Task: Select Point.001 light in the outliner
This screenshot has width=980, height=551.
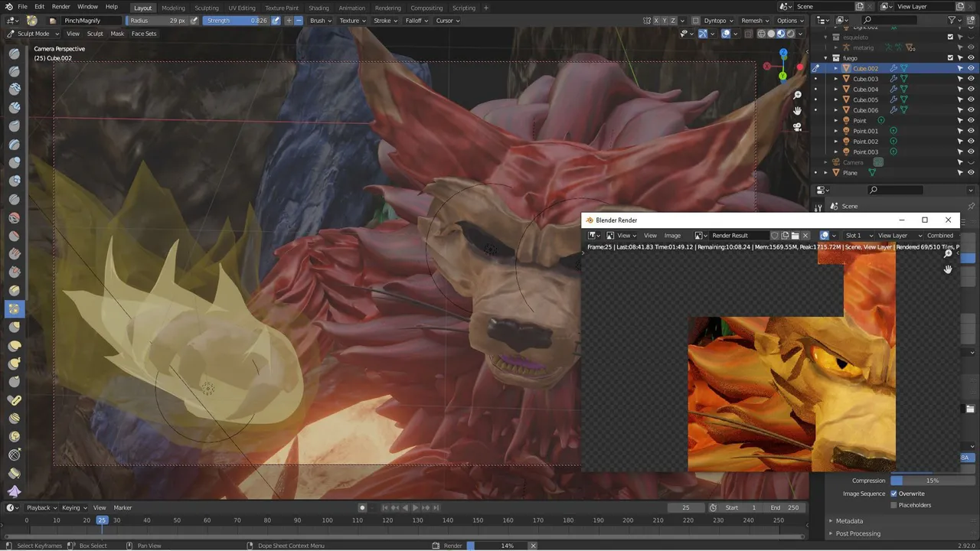Action: (865, 131)
